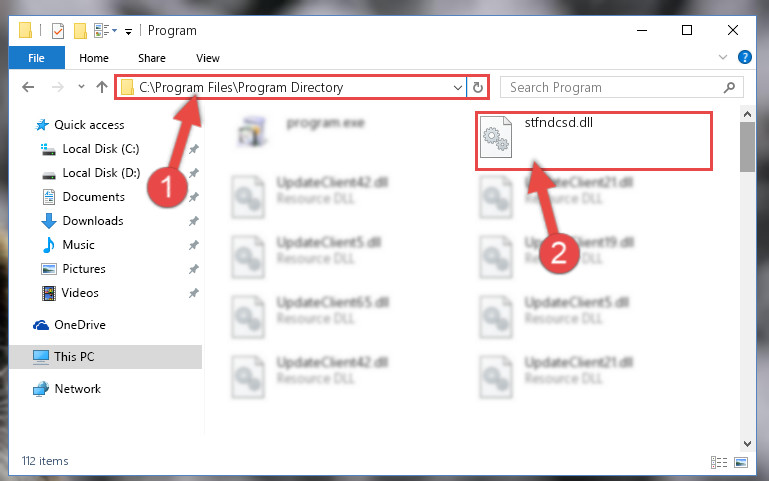Refresh the Program Directory folder view
The height and width of the screenshot is (481, 769).
point(478,88)
